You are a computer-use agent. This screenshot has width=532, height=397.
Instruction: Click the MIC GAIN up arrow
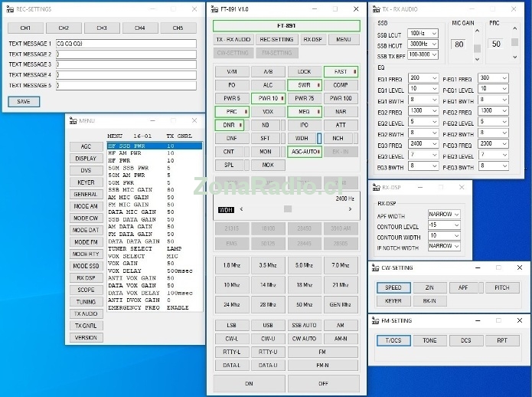[477, 31]
